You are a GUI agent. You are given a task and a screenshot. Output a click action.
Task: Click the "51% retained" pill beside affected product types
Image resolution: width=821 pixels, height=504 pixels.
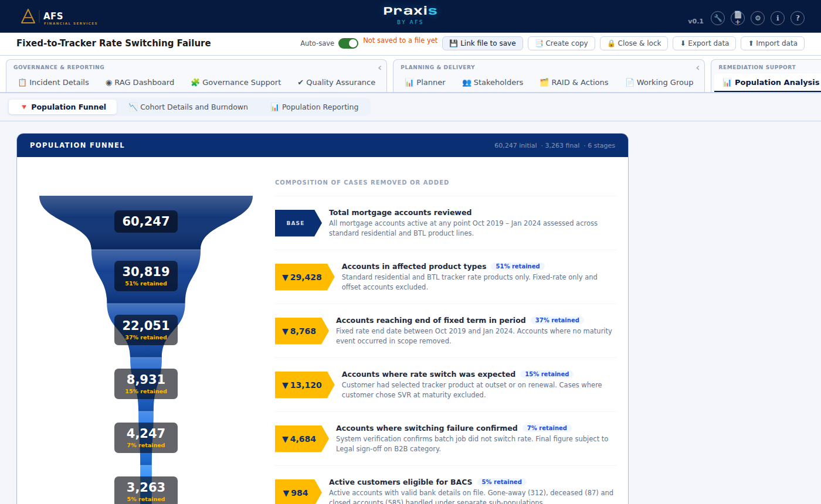(518, 267)
